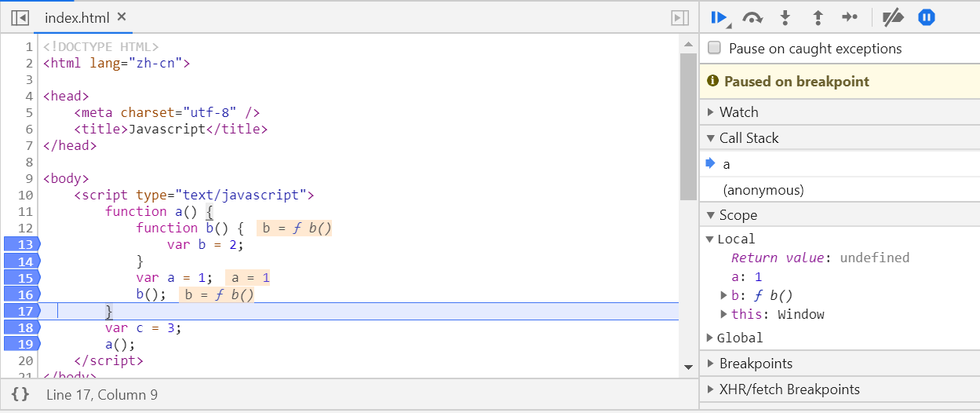Resume script execution
Image resolution: width=980 pixels, height=413 pixels.
[x=719, y=17]
